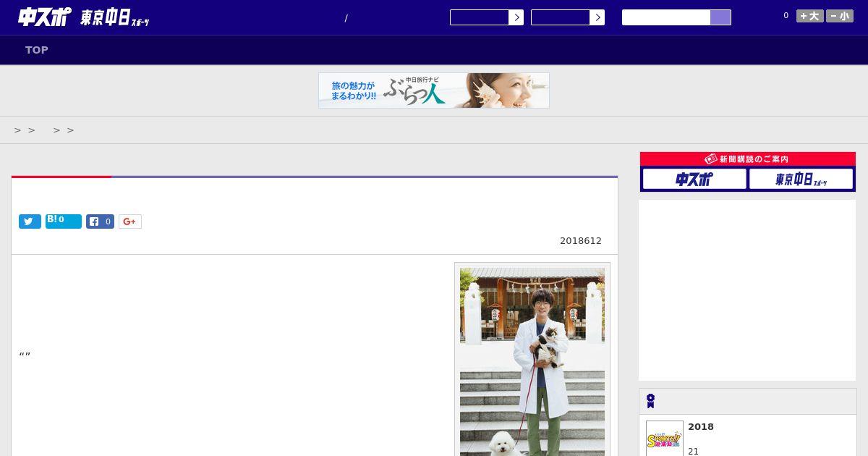Share the article on Facebook

(100, 221)
